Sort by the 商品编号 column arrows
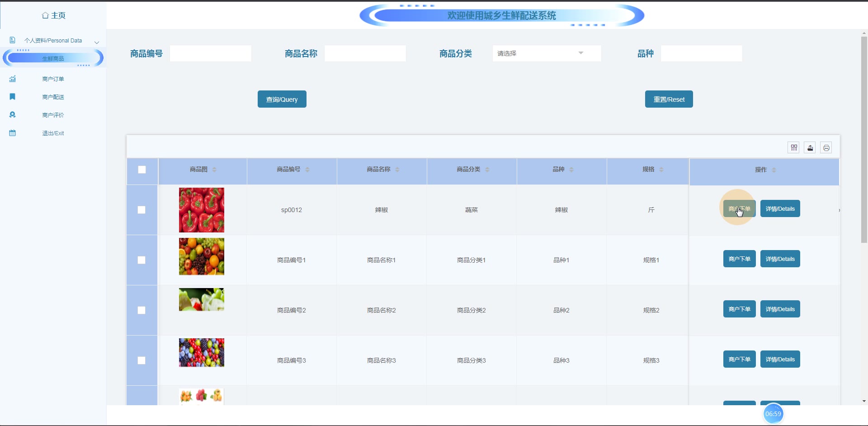 tap(307, 170)
